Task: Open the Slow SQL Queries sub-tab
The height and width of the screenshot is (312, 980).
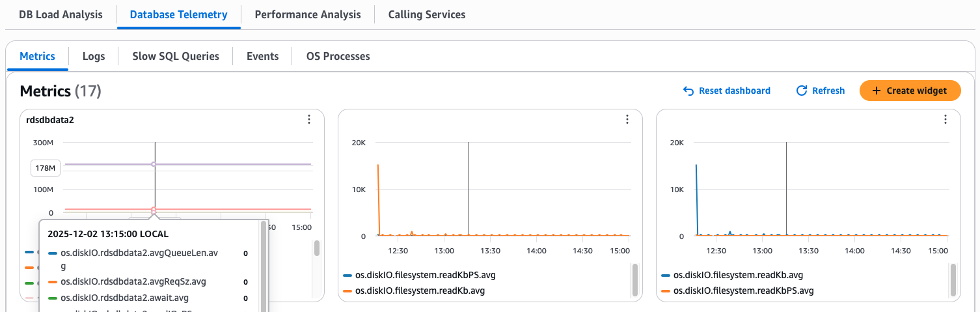Action: (176, 56)
